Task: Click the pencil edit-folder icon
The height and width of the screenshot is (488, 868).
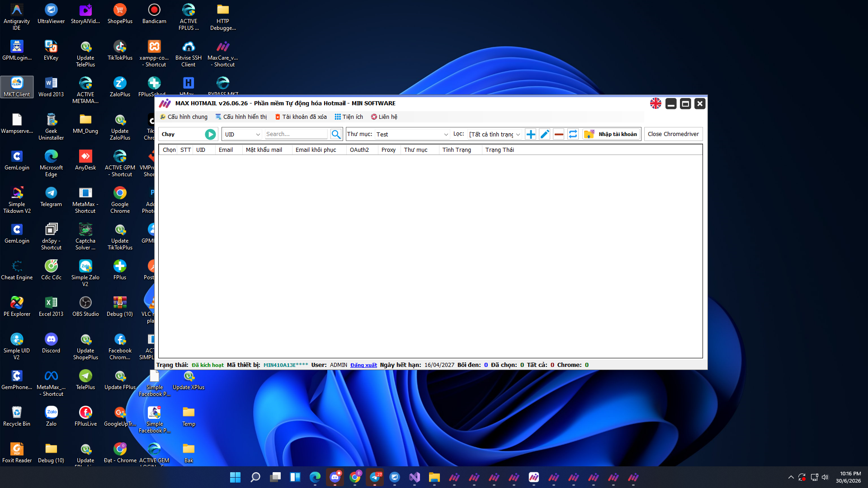Action: [x=545, y=134]
